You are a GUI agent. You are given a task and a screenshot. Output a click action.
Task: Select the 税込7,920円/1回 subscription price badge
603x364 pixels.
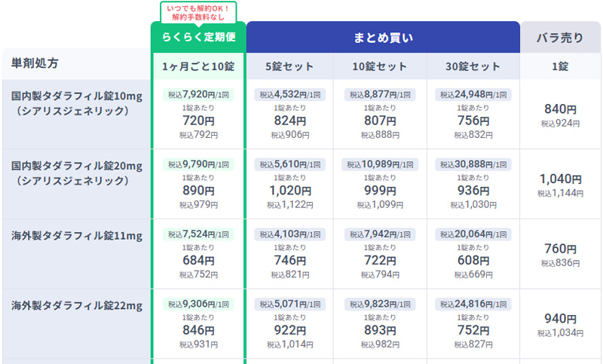[x=198, y=95]
